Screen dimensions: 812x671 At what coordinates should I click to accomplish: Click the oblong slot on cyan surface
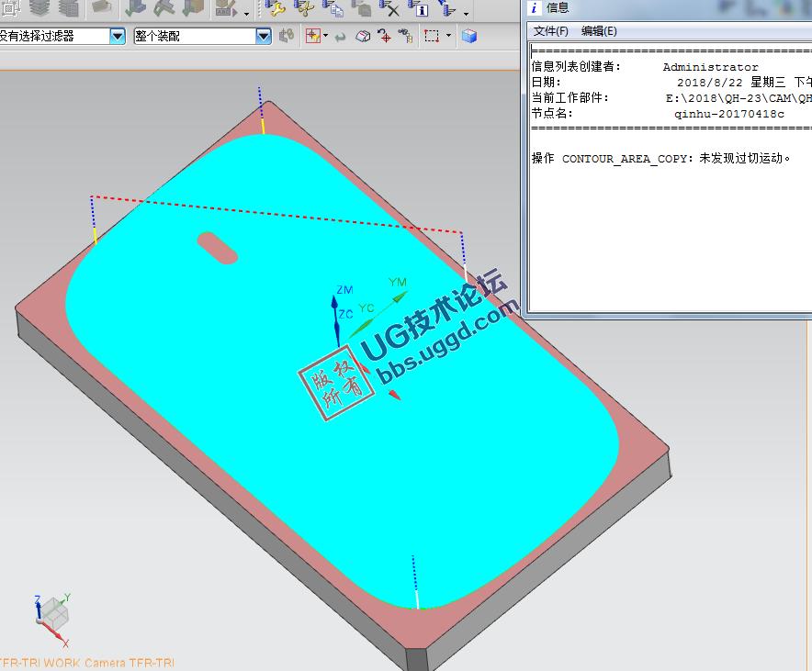click(x=216, y=247)
